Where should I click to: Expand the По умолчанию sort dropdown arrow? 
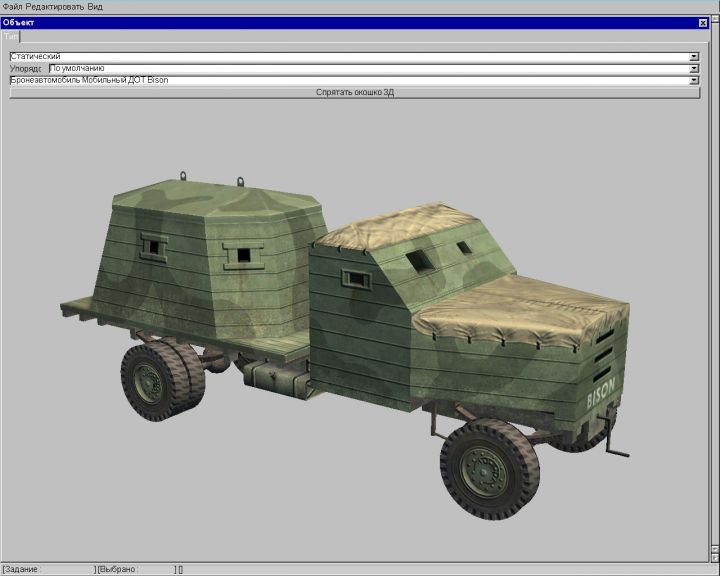coord(694,69)
